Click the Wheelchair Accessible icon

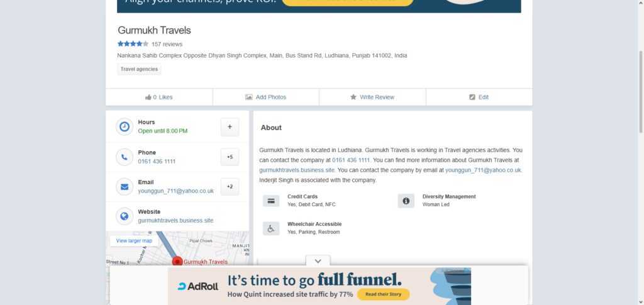[x=271, y=229]
